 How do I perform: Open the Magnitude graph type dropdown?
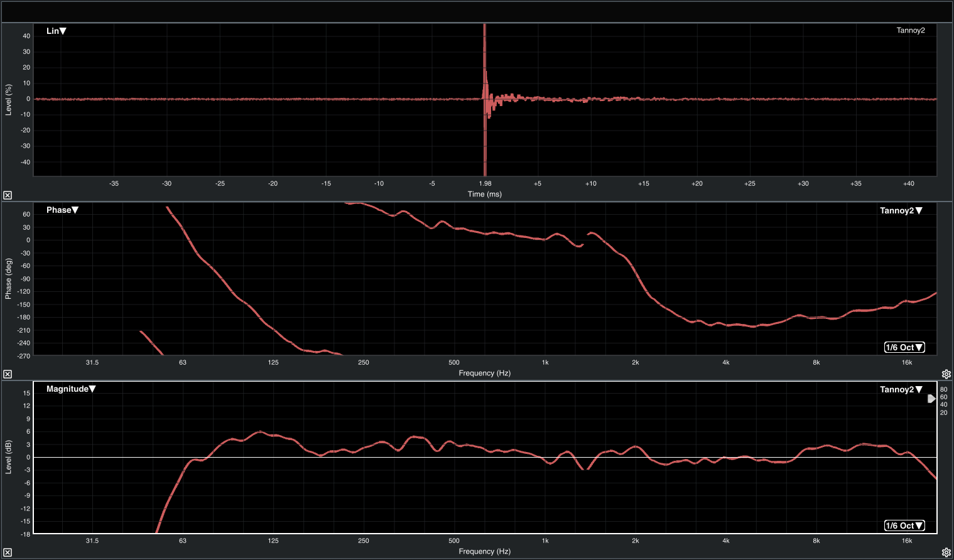pyautogui.click(x=70, y=389)
